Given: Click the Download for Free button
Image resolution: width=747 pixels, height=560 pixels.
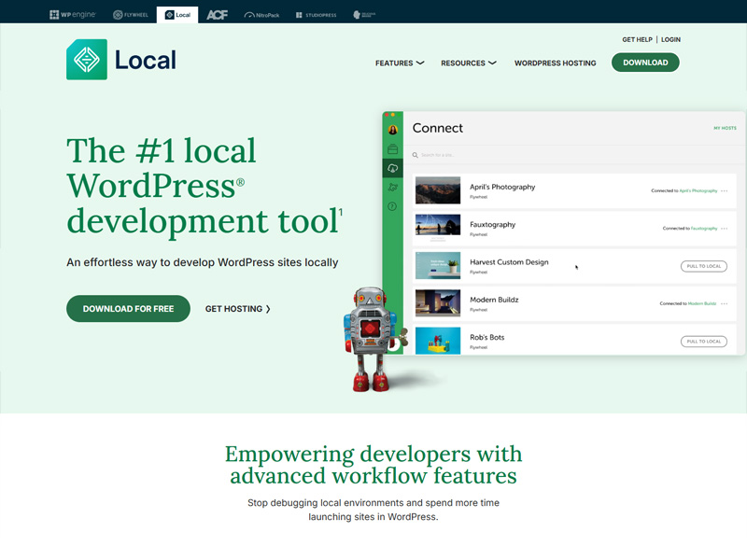Looking at the screenshot, I should coord(128,309).
